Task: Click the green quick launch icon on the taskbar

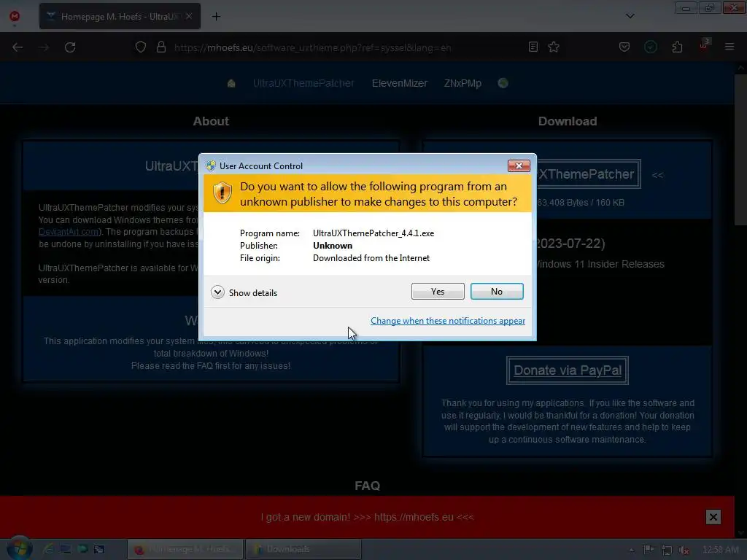Action: coord(82,549)
